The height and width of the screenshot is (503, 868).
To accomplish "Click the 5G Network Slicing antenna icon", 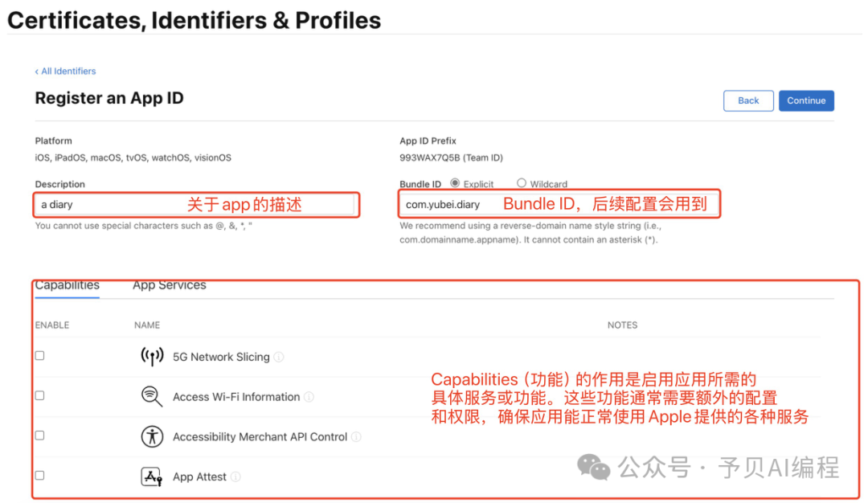I will (152, 357).
